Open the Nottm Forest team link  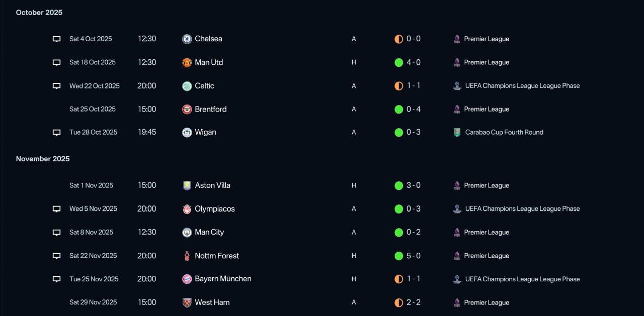[217, 256]
